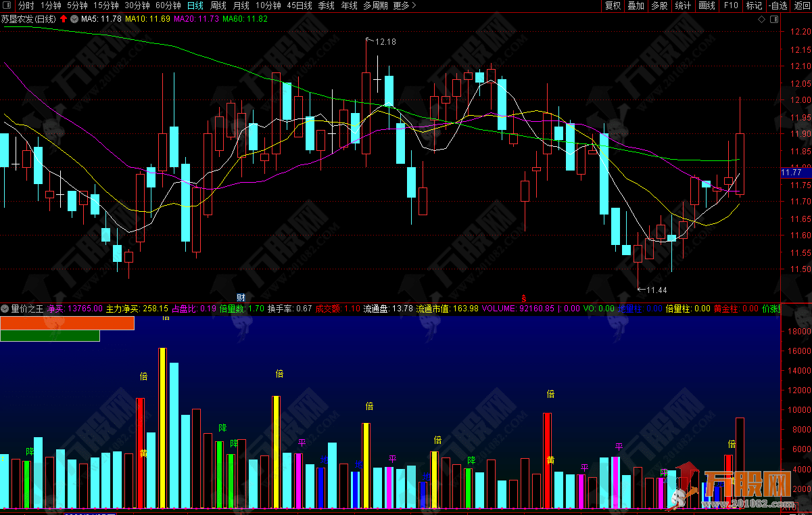
Task: Click the 主力净买: 258.15 value
Action: (x=137, y=309)
